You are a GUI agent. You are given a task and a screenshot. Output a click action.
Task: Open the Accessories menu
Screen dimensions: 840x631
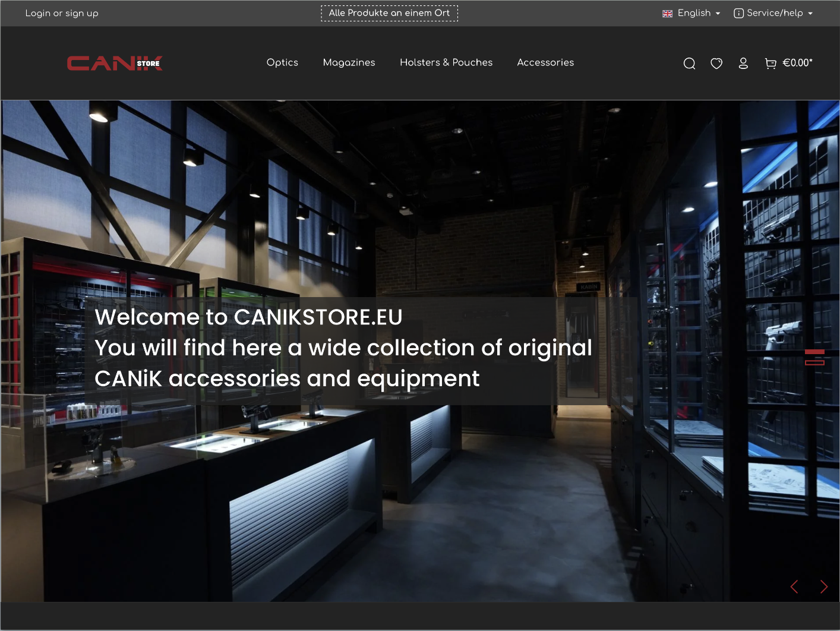click(x=545, y=62)
